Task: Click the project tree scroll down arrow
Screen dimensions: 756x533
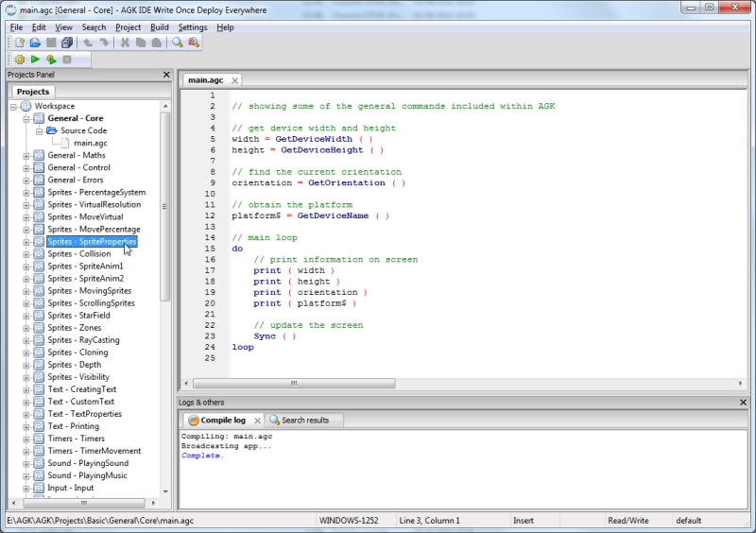Action: click(x=165, y=491)
